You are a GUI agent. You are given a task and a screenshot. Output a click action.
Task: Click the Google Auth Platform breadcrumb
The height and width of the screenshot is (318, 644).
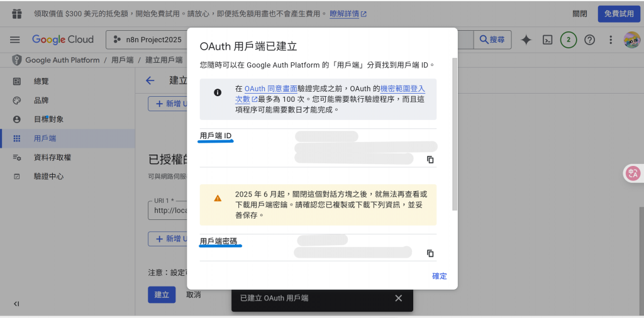tap(62, 60)
